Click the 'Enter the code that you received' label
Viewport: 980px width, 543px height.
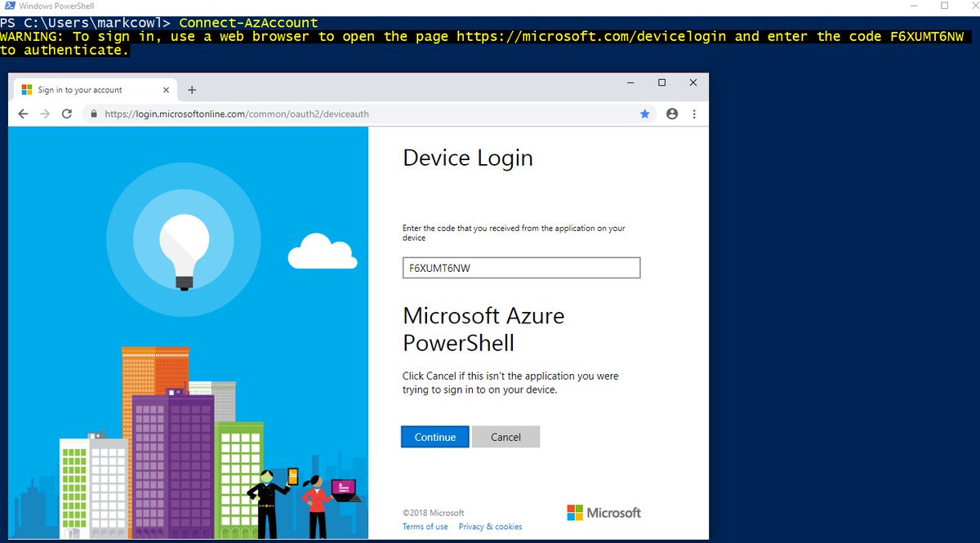pos(514,233)
